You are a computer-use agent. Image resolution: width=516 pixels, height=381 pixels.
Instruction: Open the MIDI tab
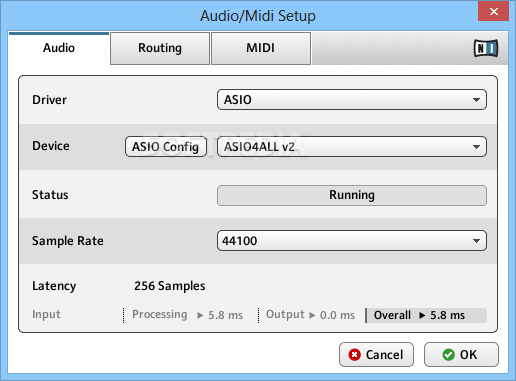pyautogui.click(x=261, y=48)
